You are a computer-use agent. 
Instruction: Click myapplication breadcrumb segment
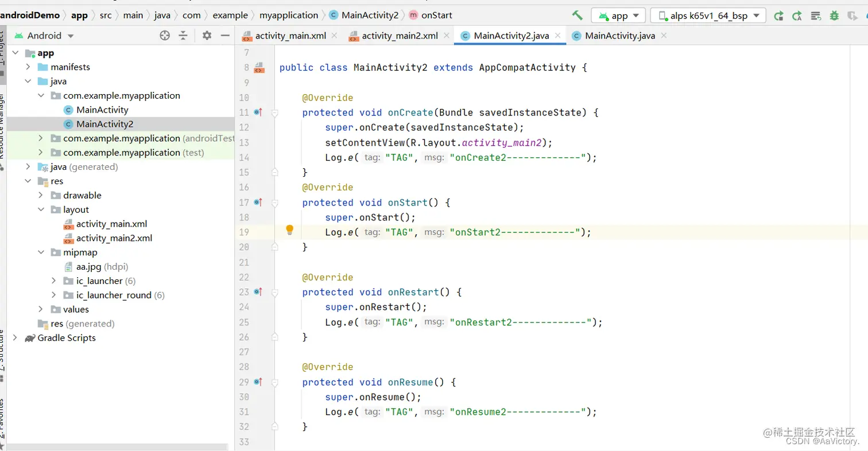(x=289, y=15)
